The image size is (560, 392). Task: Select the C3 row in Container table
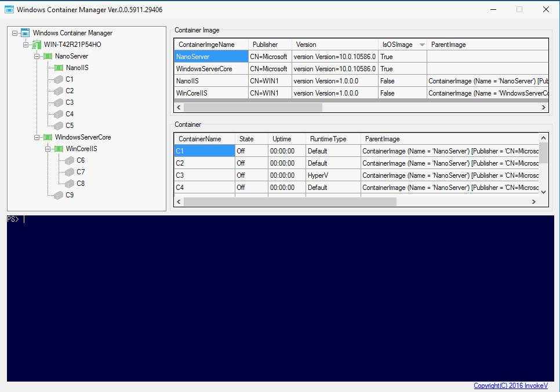tap(357, 175)
